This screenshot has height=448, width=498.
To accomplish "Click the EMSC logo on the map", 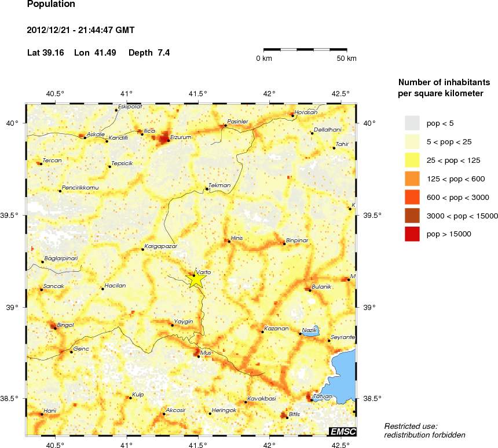I will [342, 432].
